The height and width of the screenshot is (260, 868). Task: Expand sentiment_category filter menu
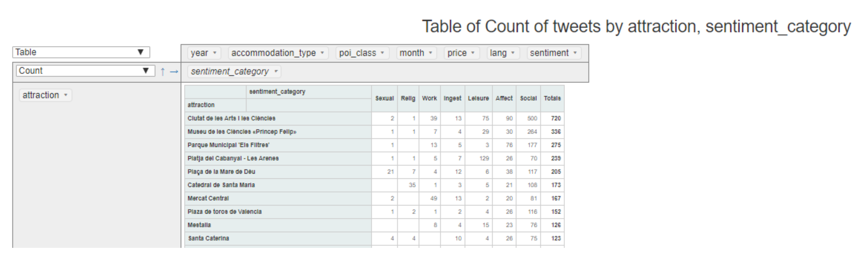pos(276,71)
